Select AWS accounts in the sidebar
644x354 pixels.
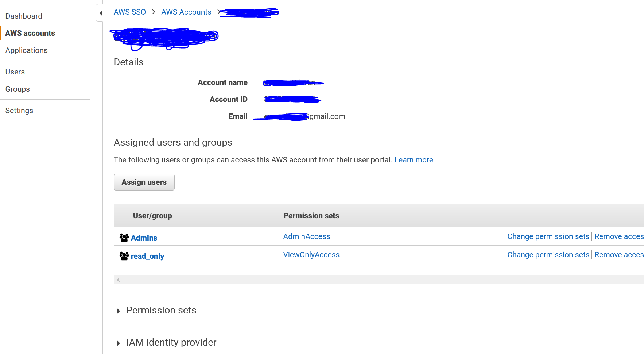coord(30,33)
